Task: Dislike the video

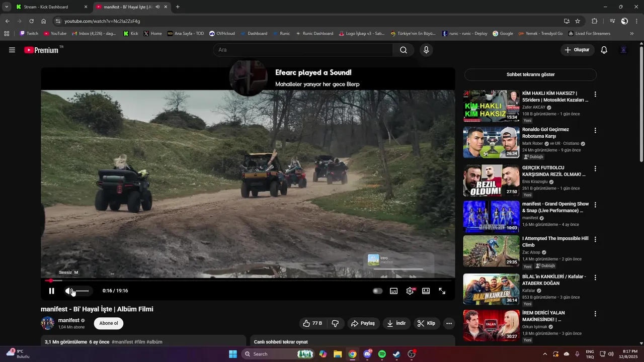Action: (x=336, y=323)
